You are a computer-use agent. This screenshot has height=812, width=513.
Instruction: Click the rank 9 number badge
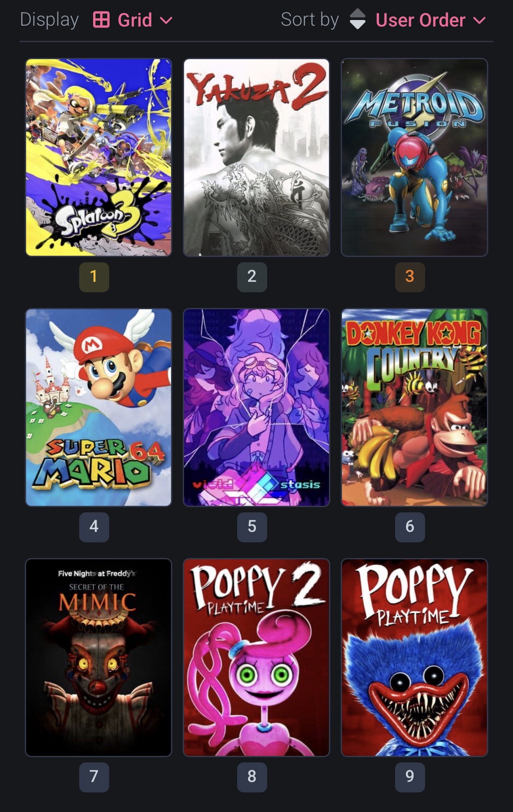click(410, 777)
